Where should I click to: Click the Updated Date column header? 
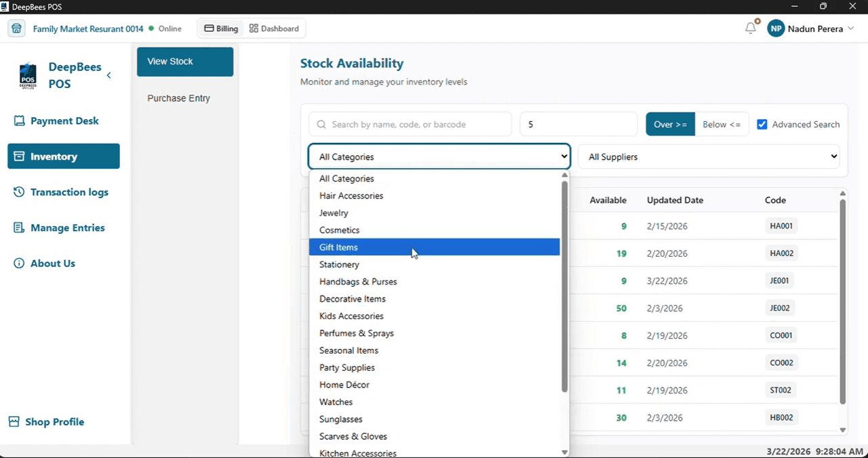point(675,201)
